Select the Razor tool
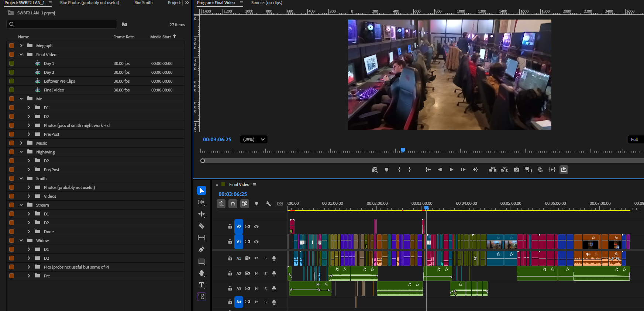 tap(202, 226)
